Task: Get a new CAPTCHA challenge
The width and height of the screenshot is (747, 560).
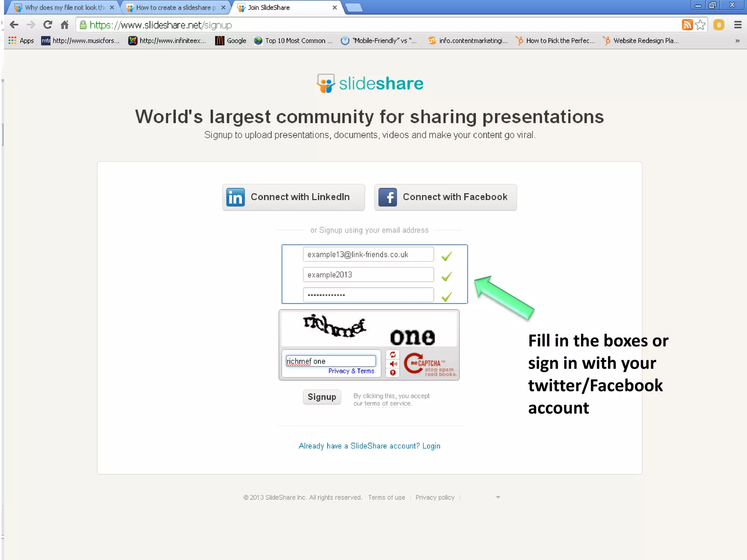Action: pos(393,354)
